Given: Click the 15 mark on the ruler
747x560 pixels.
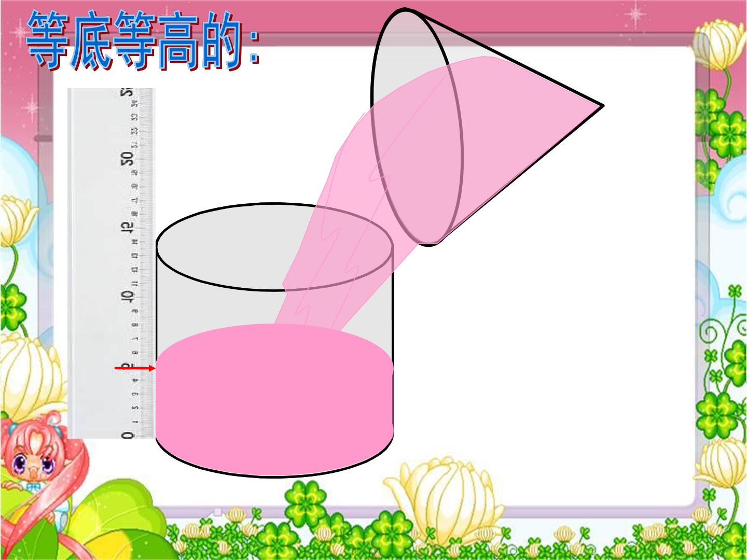Looking at the screenshot, I should pos(128,228).
